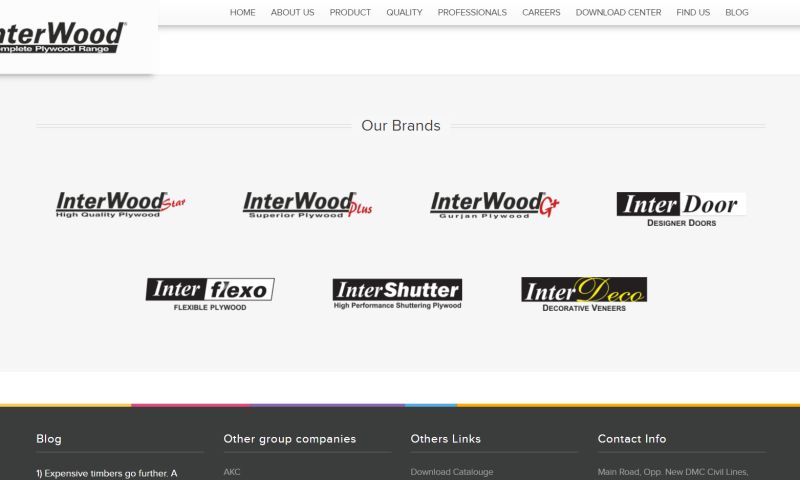Select the InterWood G+ Gurjan Plywood logo
800x480 pixels.
[494, 205]
